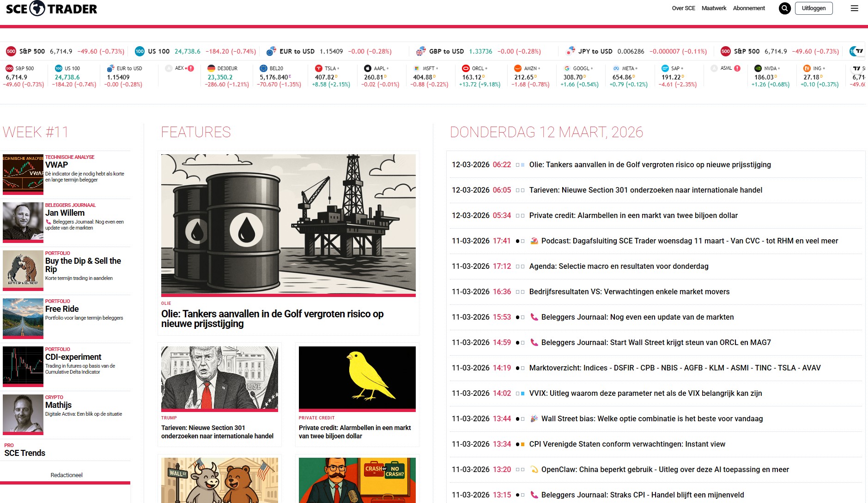Screen dimensions: 868x503
Task: Click the Uitloggen button
Action: 813,8
